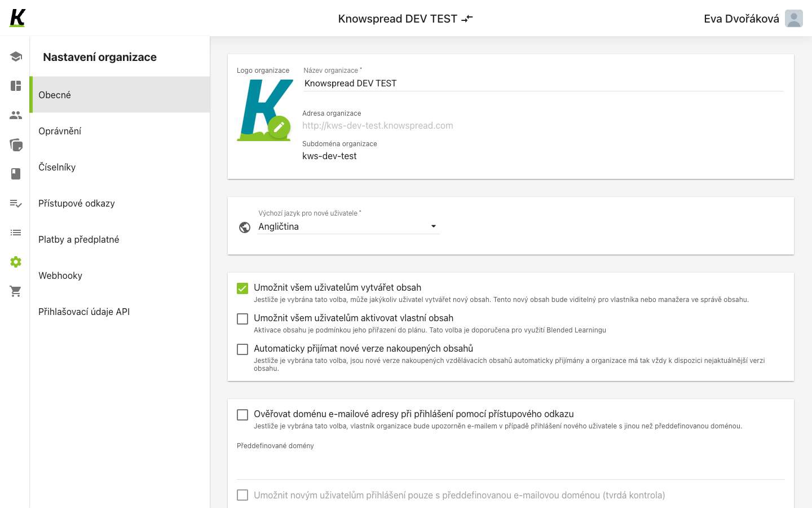Select the Oprávnění settings tab

120,131
